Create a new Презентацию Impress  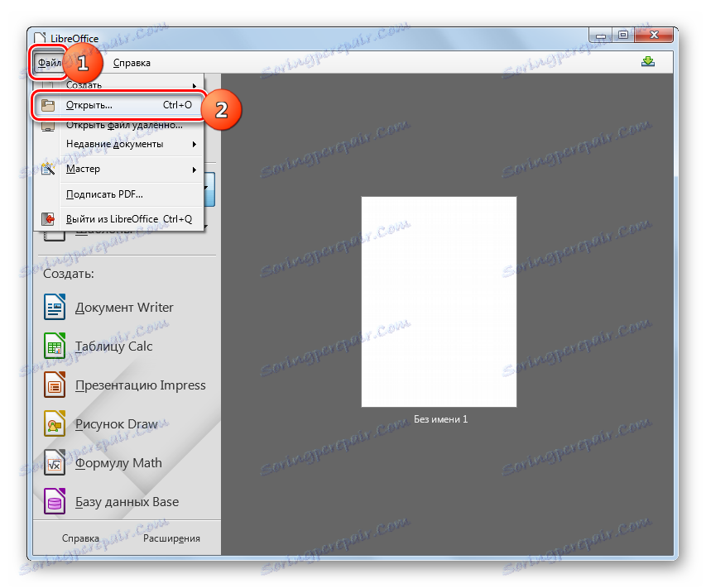pos(140,385)
